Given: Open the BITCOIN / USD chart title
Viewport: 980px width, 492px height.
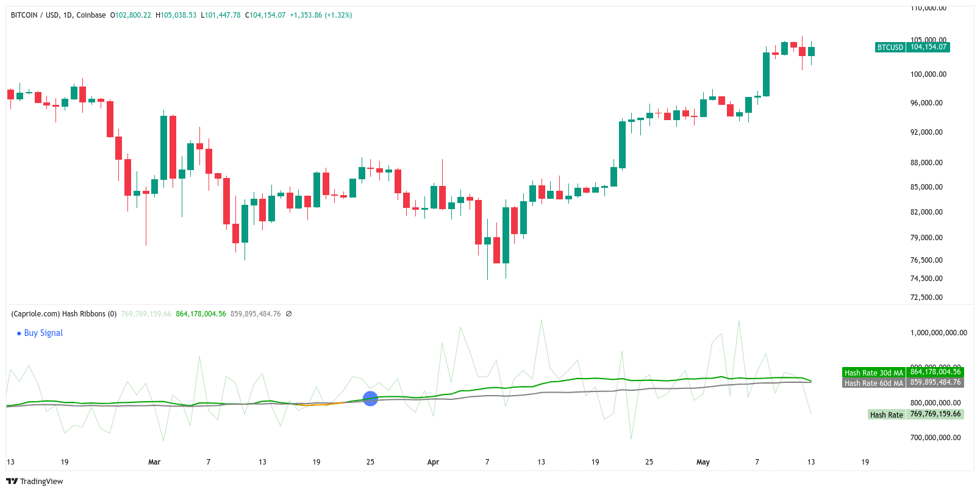Looking at the screenshot, I should click(58, 15).
